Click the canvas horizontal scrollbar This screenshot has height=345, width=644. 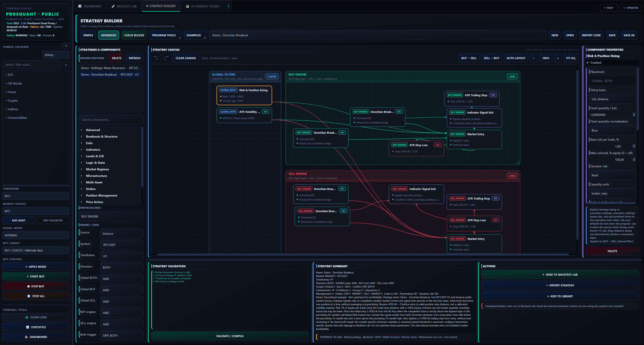click(x=363, y=254)
